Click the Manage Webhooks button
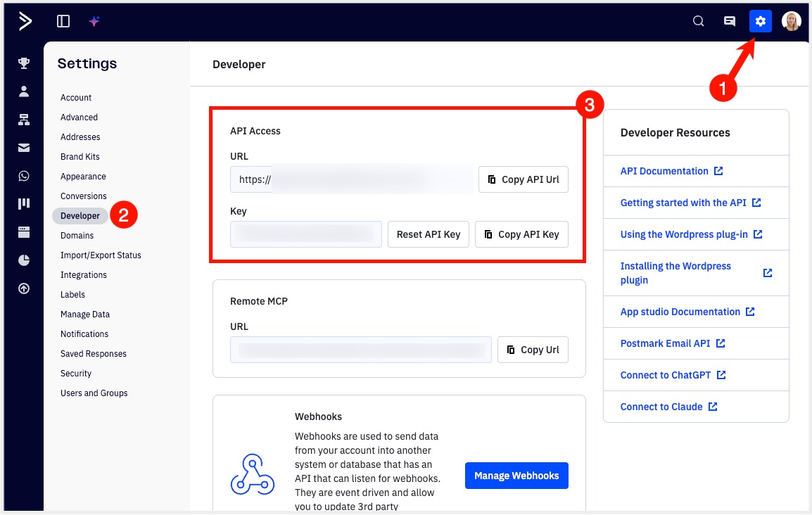This screenshot has width=812, height=515. click(516, 476)
